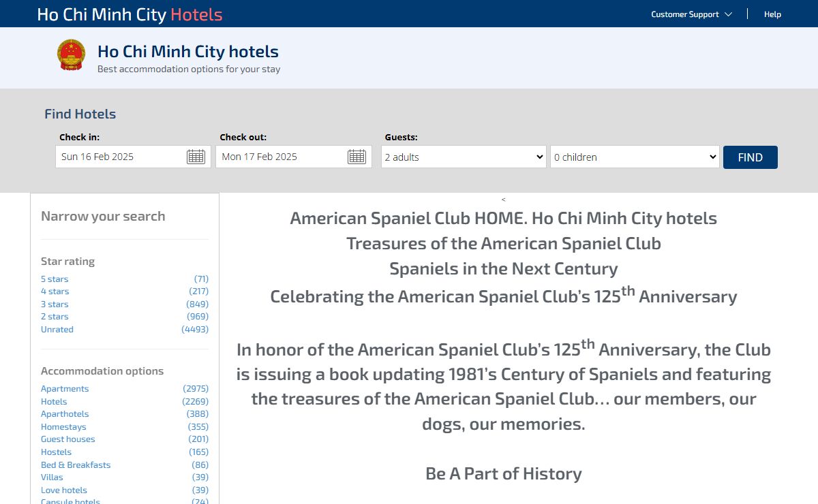Click the Ho Chi Minh City hotels heading
Image resolution: width=818 pixels, height=504 pixels.
[188, 52]
